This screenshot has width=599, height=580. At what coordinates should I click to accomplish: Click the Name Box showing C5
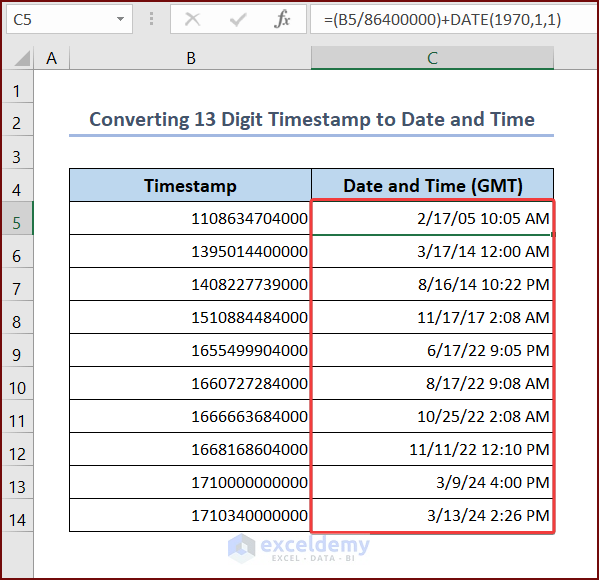point(69,19)
